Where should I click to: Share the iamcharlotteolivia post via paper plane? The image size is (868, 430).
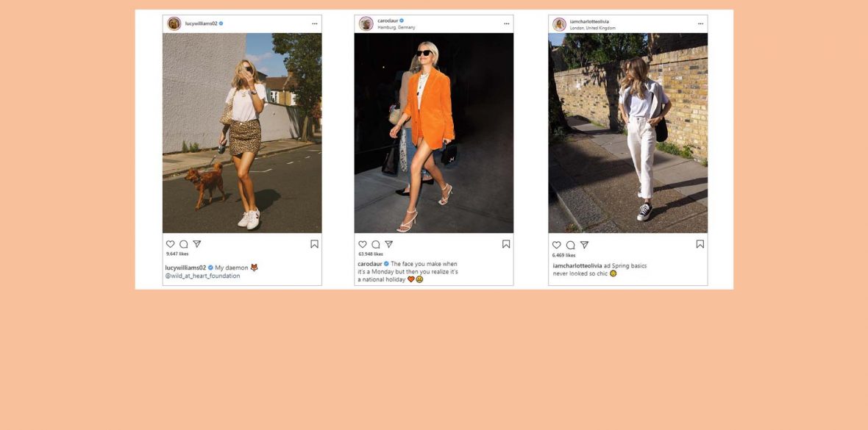click(x=584, y=245)
